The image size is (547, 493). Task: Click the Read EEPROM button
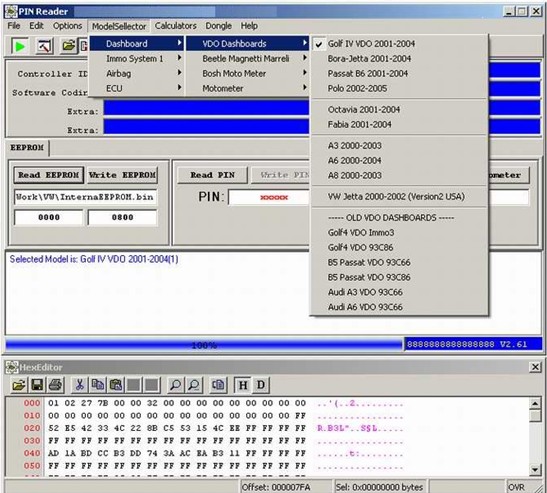pos(49,175)
